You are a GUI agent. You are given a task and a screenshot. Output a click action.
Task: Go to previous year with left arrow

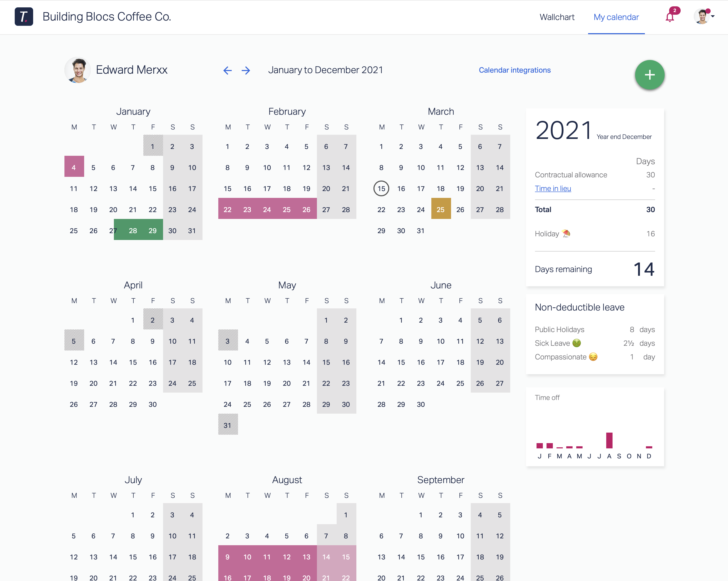coord(227,70)
